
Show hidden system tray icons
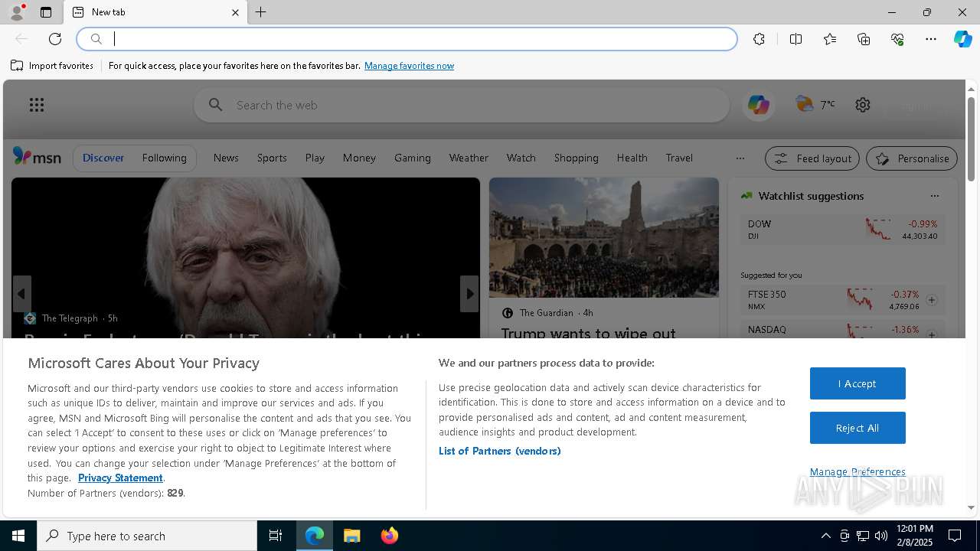click(825, 536)
